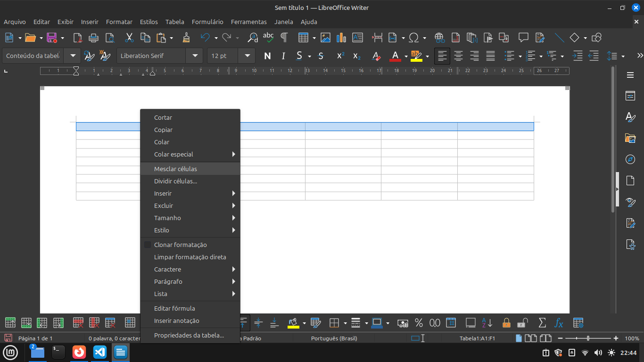
Task: Click the red font color button
Action: click(396, 56)
